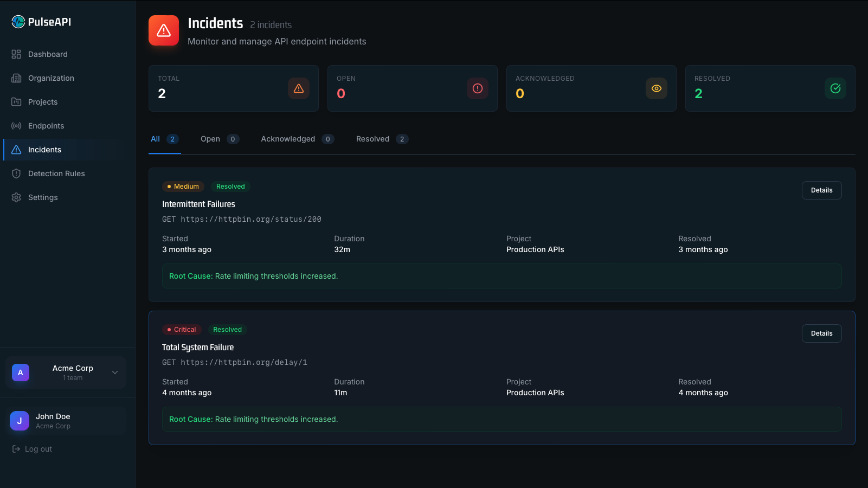Select the Acknowledged filter tab
This screenshot has height=488, width=868.
[x=288, y=139]
